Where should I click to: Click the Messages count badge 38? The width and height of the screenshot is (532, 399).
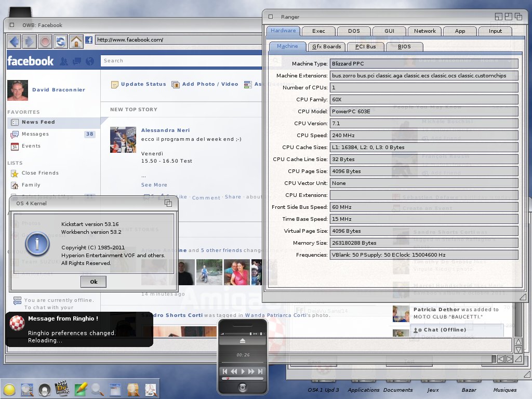click(x=89, y=134)
